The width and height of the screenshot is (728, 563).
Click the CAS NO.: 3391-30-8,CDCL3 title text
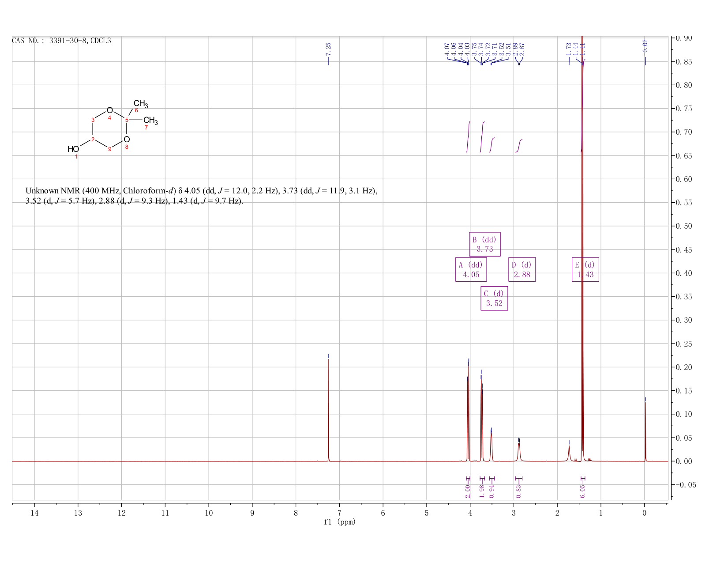pos(61,41)
